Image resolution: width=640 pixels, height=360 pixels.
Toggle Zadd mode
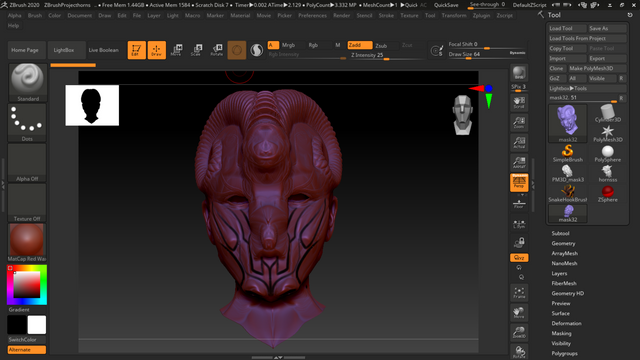tap(360, 45)
